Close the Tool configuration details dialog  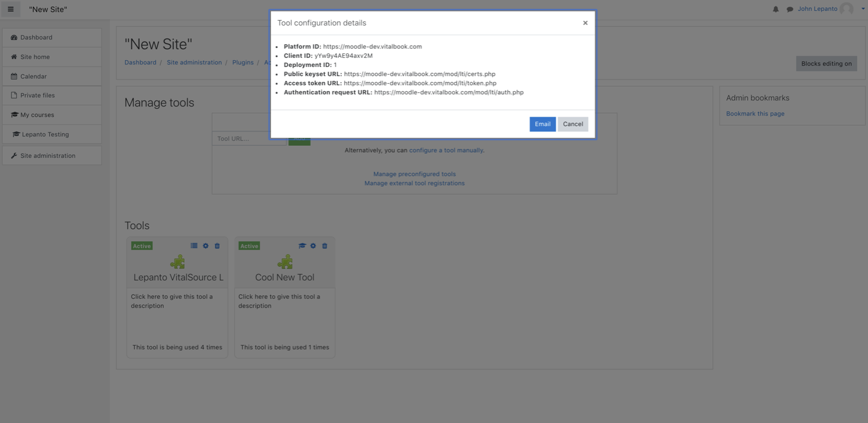click(x=585, y=23)
